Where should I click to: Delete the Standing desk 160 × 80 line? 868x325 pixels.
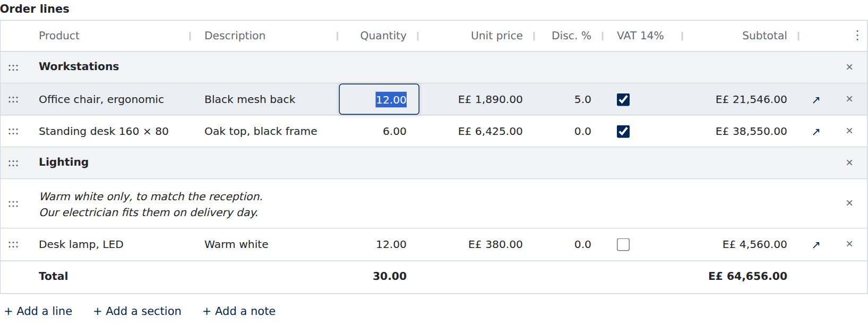point(849,131)
